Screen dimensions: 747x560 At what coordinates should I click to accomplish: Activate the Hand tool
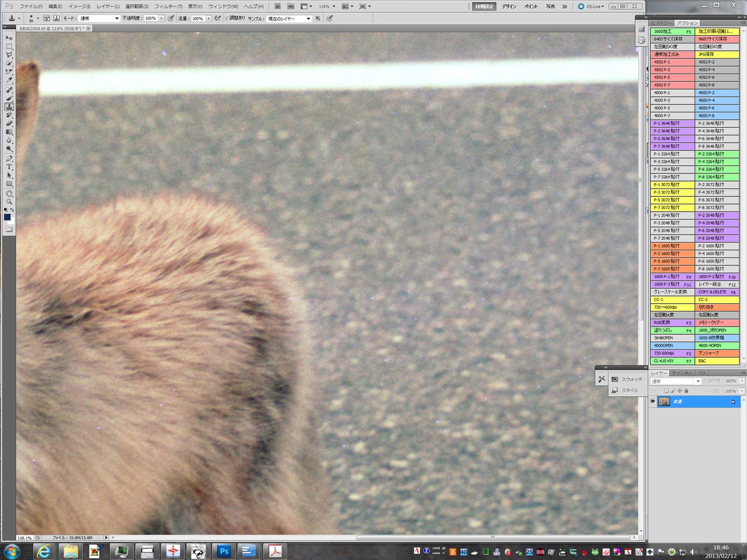(x=9, y=193)
